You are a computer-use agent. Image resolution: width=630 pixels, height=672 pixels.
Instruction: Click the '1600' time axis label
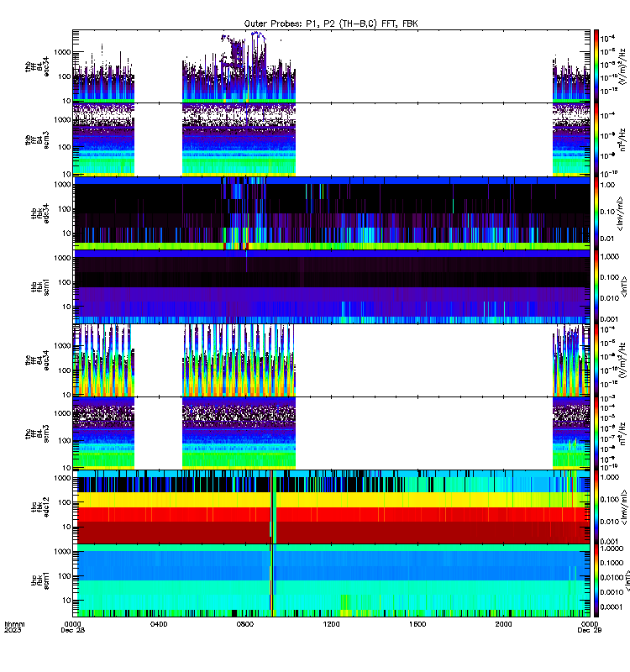[417, 624]
